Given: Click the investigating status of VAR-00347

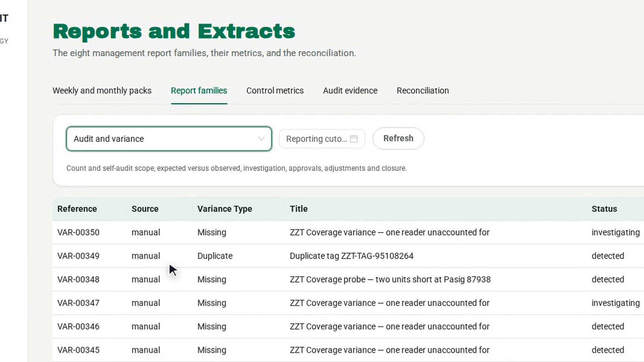Looking at the screenshot, I should coord(615,303).
